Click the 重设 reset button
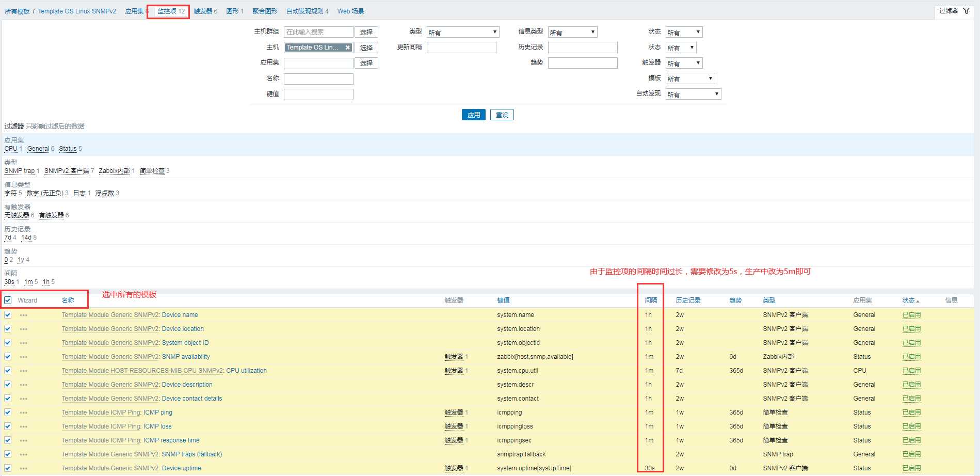Viewport: 980px width, 476px height. (502, 115)
